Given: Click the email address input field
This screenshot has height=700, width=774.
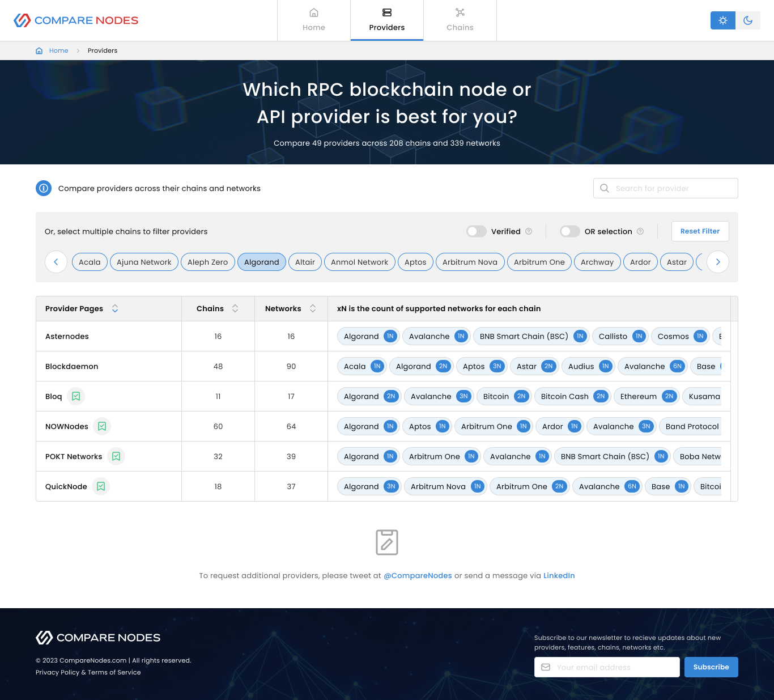Looking at the screenshot, I should click(607, 667).
